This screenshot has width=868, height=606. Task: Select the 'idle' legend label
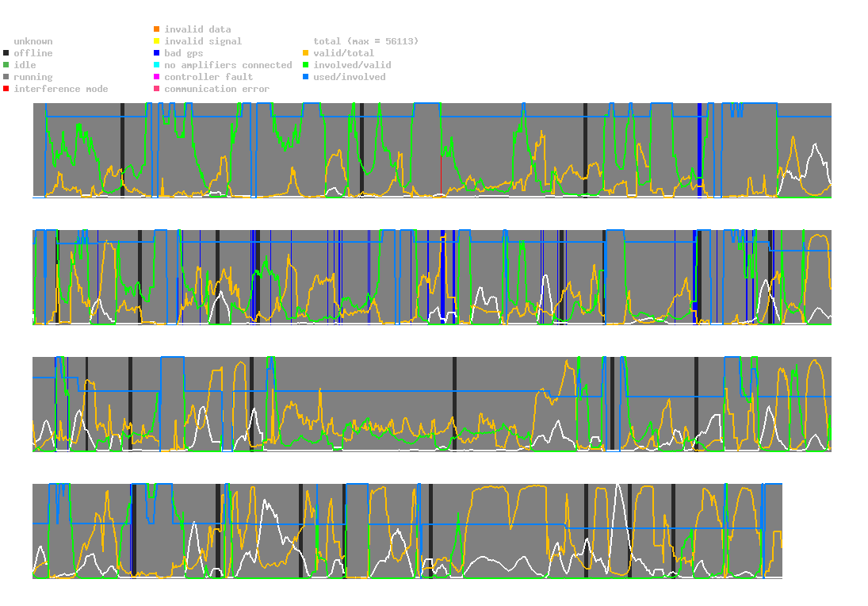[x=25, y=65]
